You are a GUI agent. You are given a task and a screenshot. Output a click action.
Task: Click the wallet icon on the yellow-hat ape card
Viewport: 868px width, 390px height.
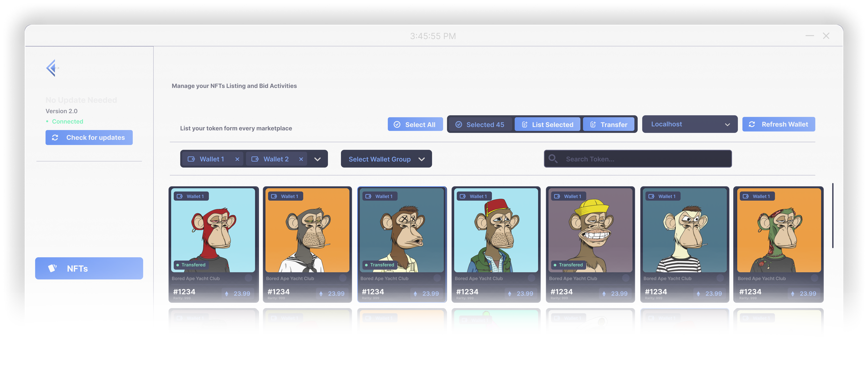(x=557, y=196)
